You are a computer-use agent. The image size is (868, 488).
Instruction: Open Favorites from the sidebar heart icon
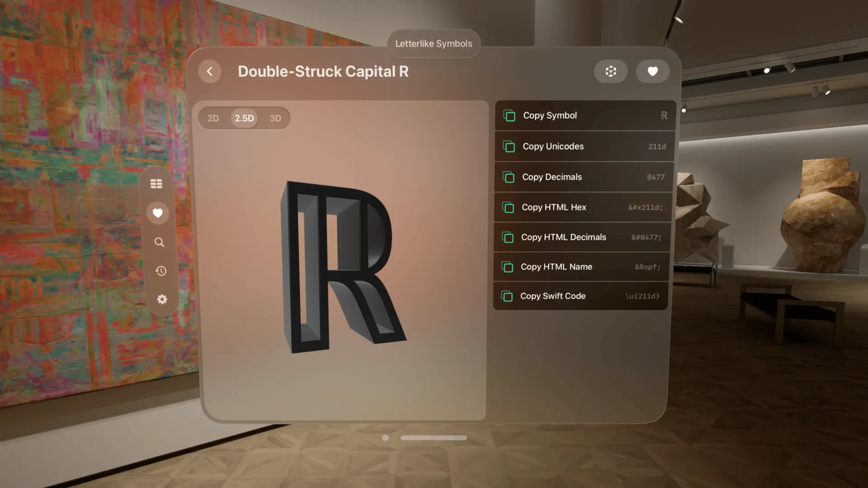tap(158, 213)
